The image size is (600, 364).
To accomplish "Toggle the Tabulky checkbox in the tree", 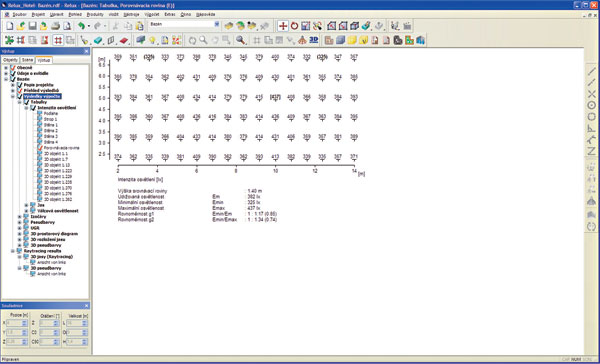I will pos(26,102).
